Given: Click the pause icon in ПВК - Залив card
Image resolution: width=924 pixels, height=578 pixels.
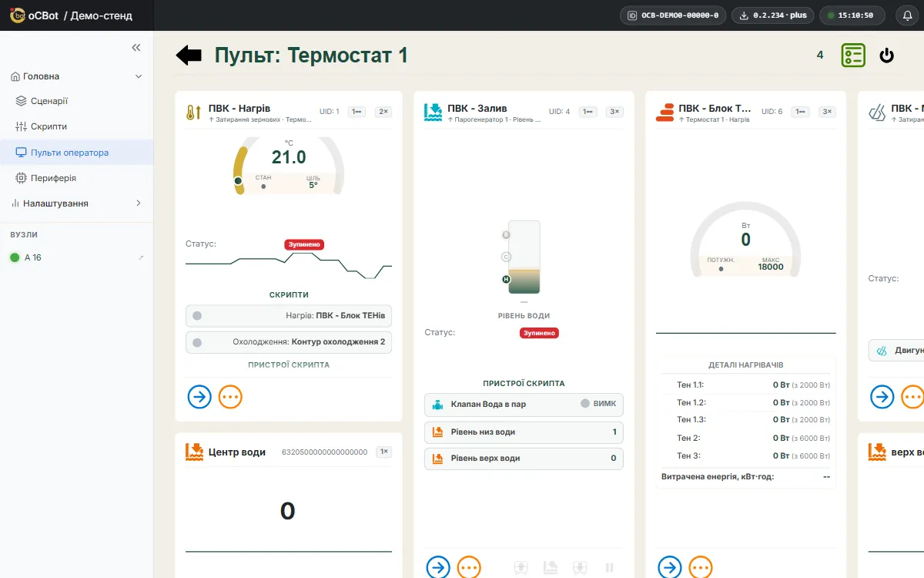Looking at the screenshot, I should (x=610, y=568).
